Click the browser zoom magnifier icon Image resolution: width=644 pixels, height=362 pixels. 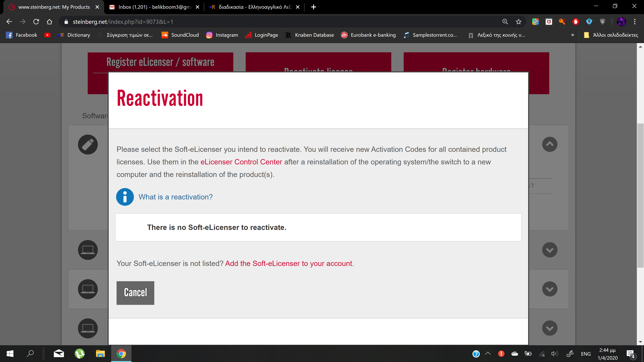click(x=505, y=22)
